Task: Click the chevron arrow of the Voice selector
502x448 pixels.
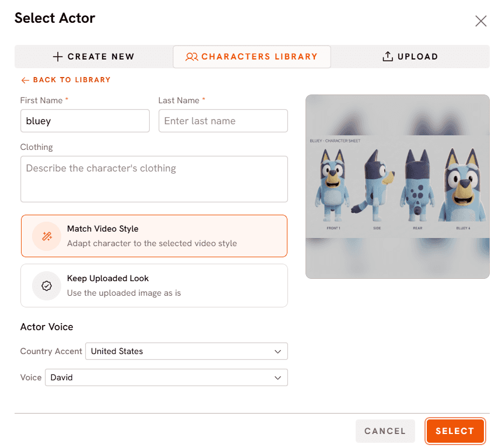Action: 278,378
